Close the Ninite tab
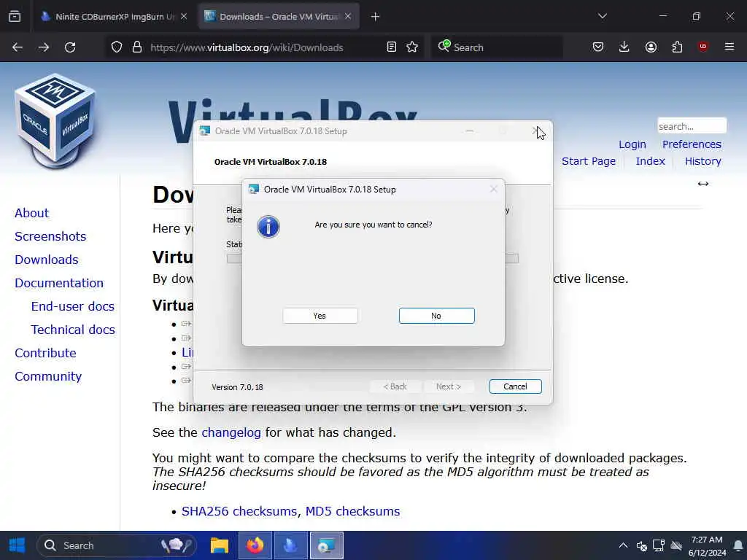Image resolution: width=747 pixels, height=560 pixels. [x=184, y=17]
